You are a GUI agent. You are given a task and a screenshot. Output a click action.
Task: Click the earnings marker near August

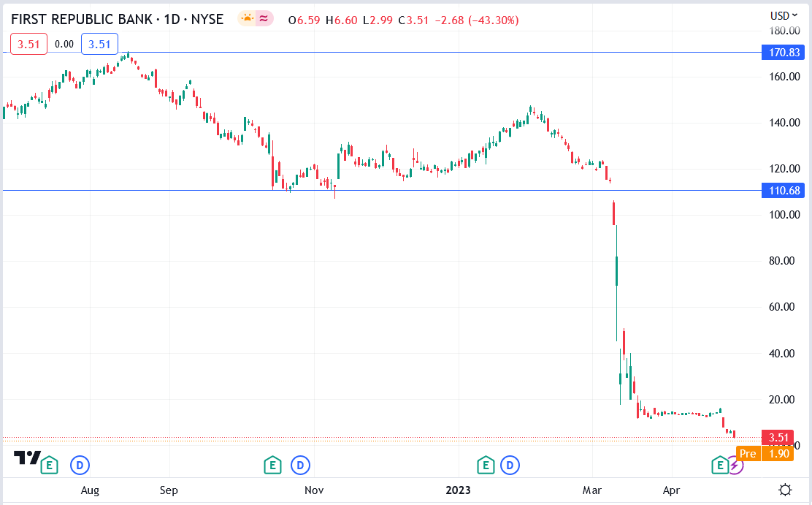coord(49,464)
